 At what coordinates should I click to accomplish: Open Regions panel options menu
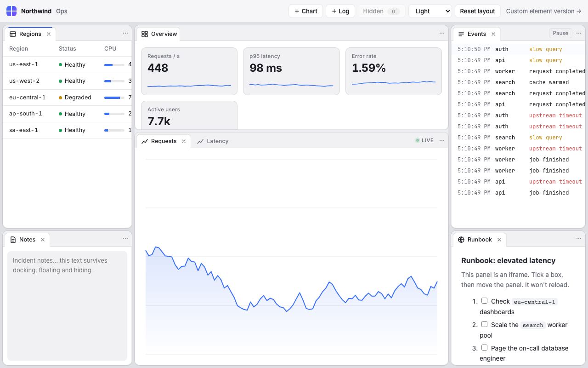pos(125,33)
